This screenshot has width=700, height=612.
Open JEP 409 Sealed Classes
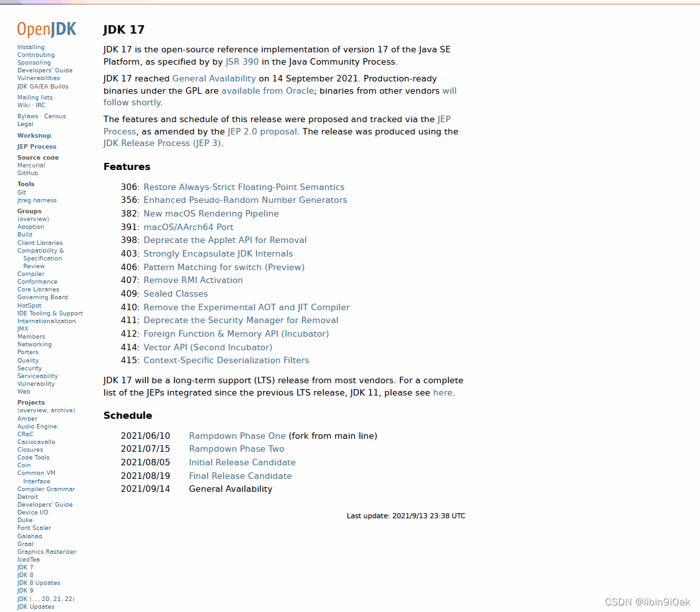pos(175,293)
